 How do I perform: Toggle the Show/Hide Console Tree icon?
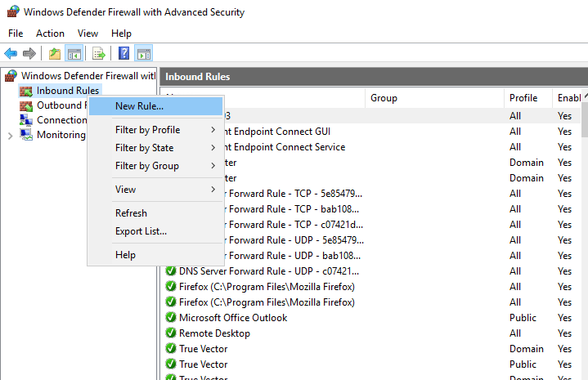click(x=74, y=54)
